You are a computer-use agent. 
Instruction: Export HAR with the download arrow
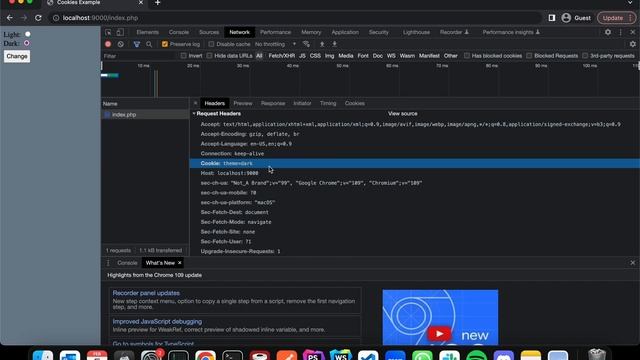(x=334, y=44)
